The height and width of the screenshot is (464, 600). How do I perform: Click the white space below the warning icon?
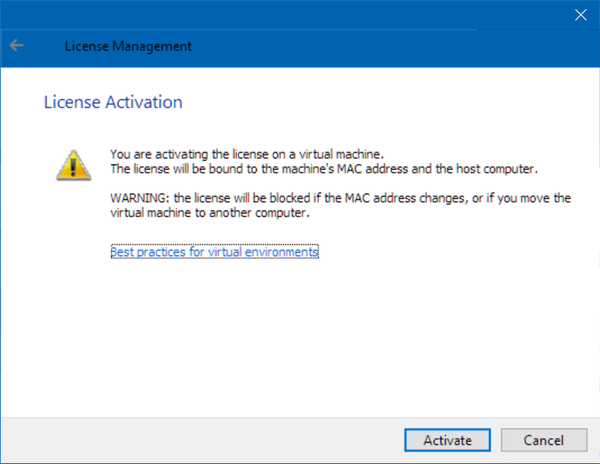pyautogui.click(x=71, y=260)
